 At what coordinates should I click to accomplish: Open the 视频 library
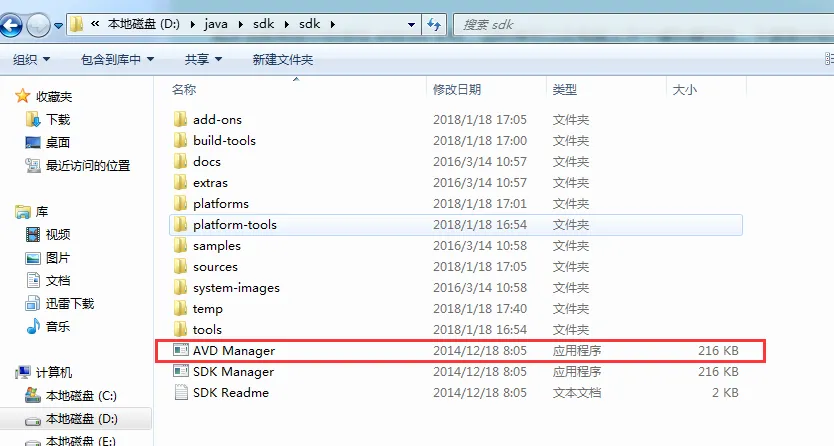click(x=57, y=234)
